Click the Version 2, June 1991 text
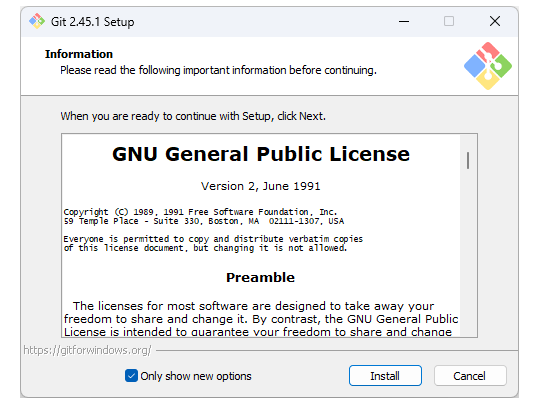The height and width of the screenshot is (405, 540). coord(261,186)
